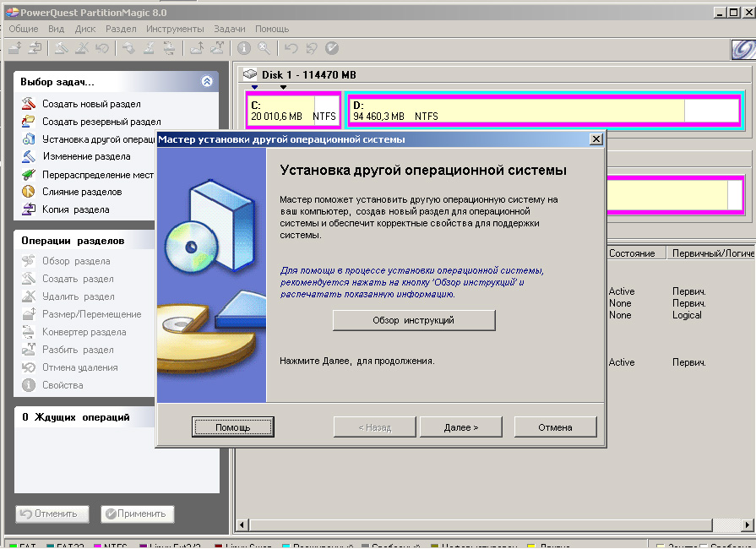Click the Состояние column header
Viewport: 756px width, 549px height.
pos(635,253)
